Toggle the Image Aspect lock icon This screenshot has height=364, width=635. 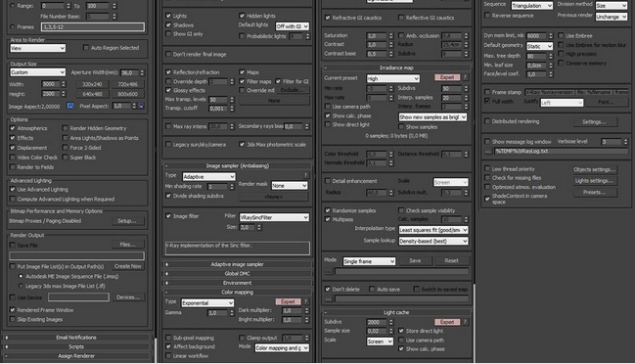click(70, 106)
